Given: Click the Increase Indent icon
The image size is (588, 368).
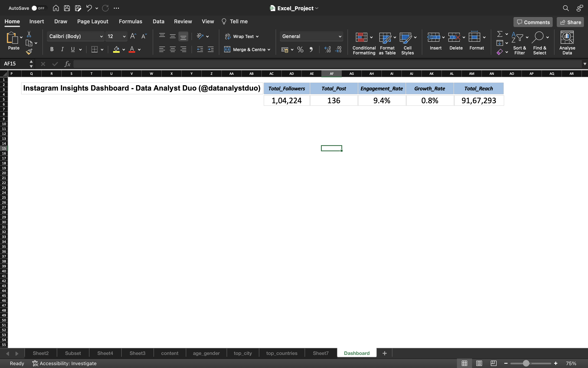Looking at the screenshot, I should (211, 49).
